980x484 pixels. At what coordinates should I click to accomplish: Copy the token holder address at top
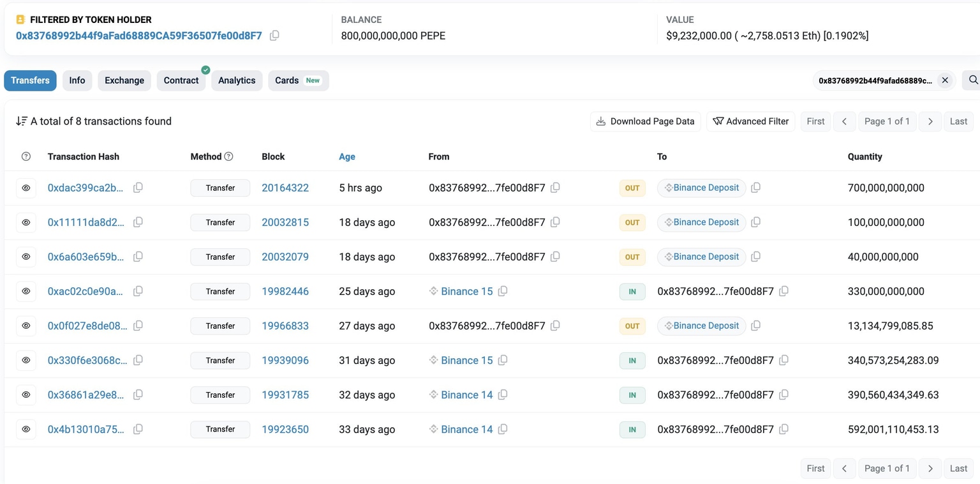tap(274, 36)
